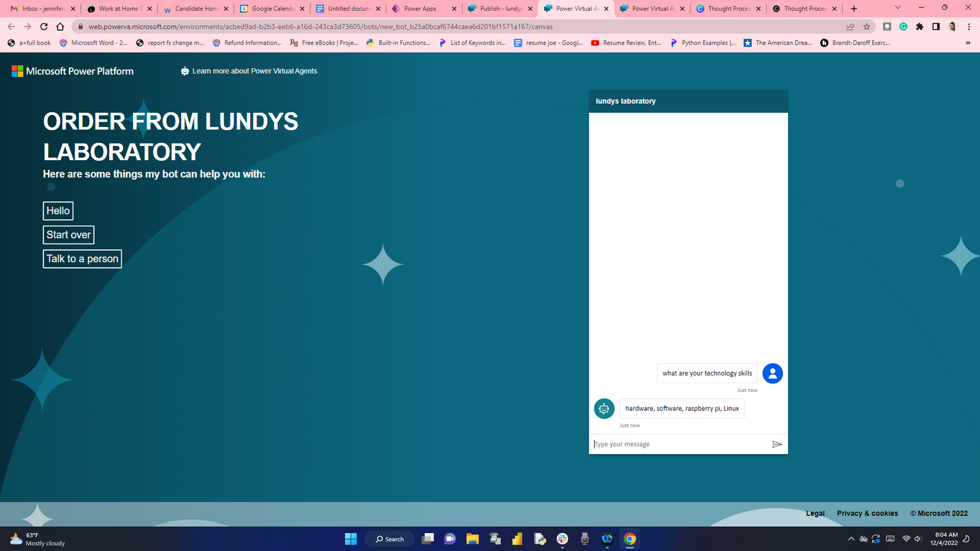Switch to the Candidate Home tab

click(196, 9)
